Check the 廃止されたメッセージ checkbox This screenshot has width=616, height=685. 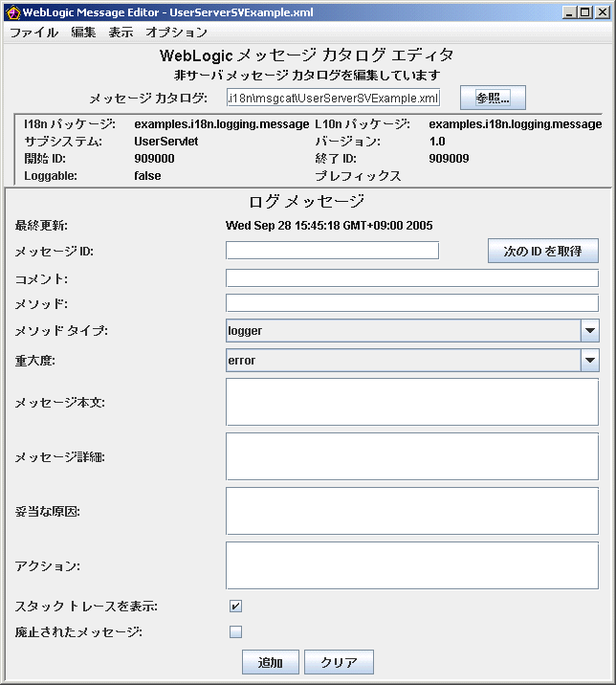(x=236, y=631)
